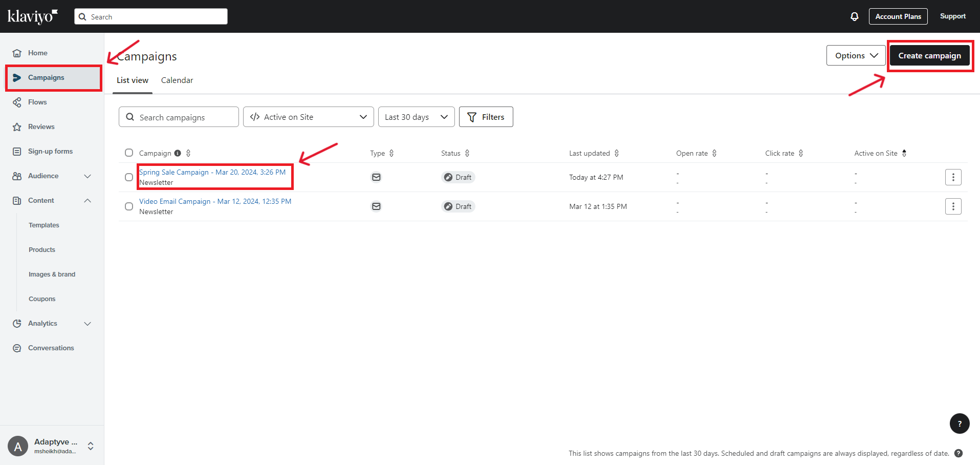
Task: Sort list by Open rate arrows
Action: 714,153
